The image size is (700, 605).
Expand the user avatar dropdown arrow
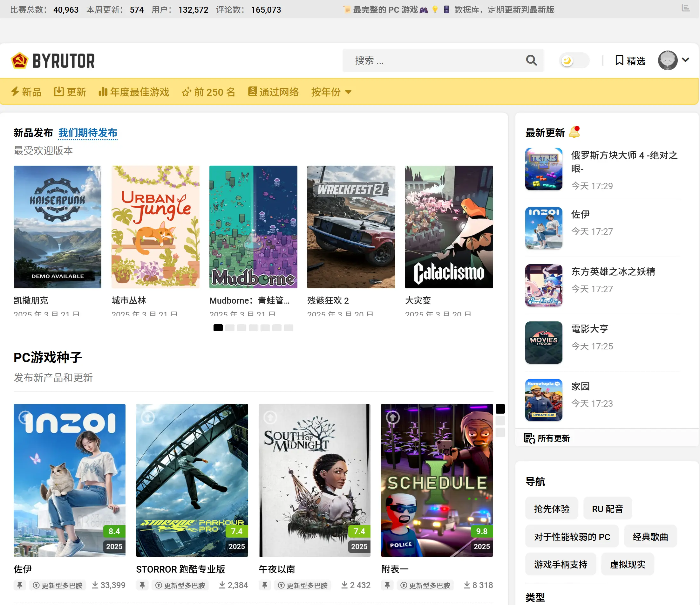[685, 60]
